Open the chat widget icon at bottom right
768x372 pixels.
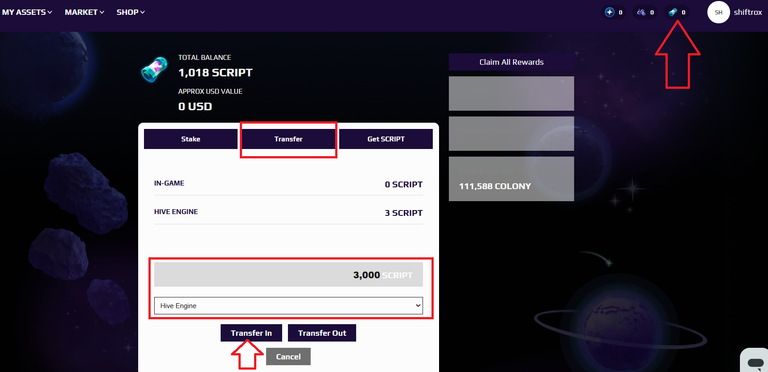(756, 362)
